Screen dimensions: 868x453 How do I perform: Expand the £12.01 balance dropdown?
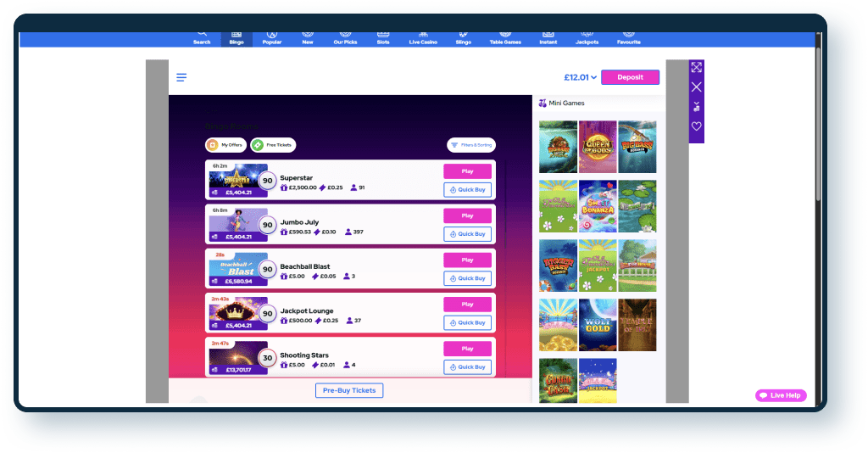coord(581,77)
